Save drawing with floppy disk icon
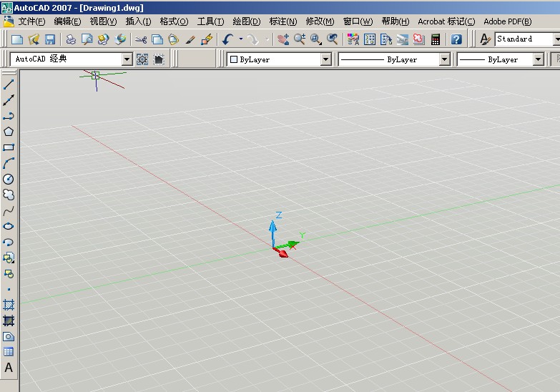 [x=50, y=39]
